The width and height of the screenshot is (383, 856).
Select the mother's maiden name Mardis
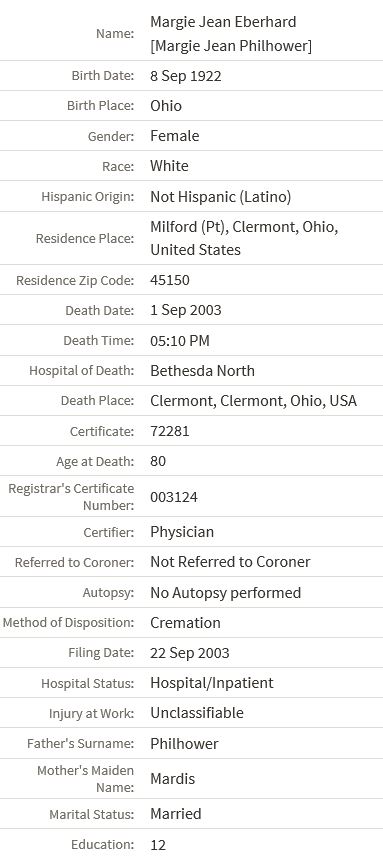[x=172, y=779]
